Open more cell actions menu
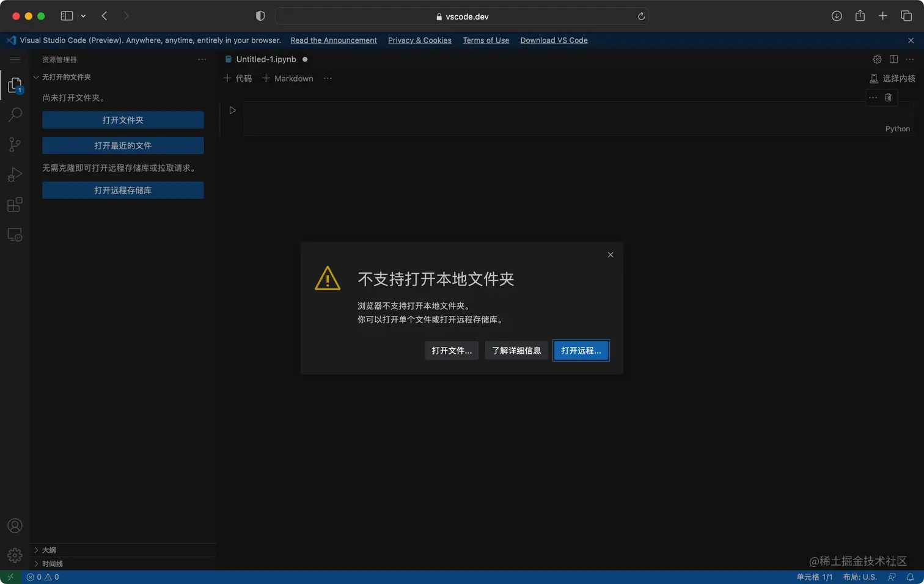 (873, 98)
